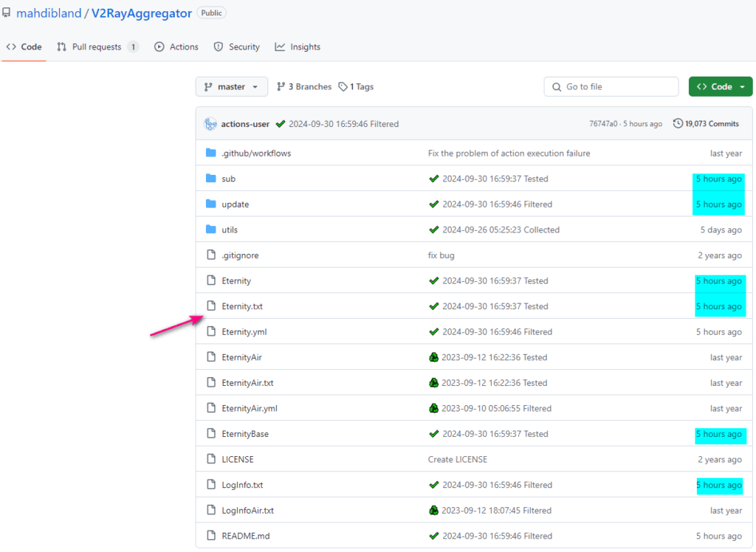Open the mahdibland owner link
The height and width of the screenshot is (552, 756).
[49, 13]
